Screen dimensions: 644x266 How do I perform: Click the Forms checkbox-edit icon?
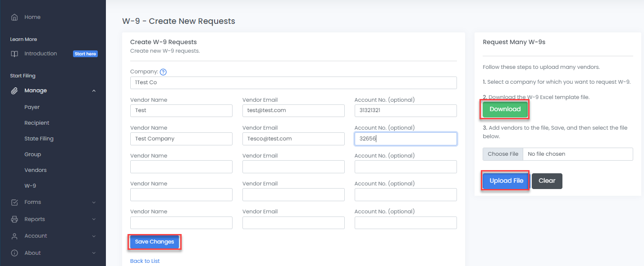14,202
